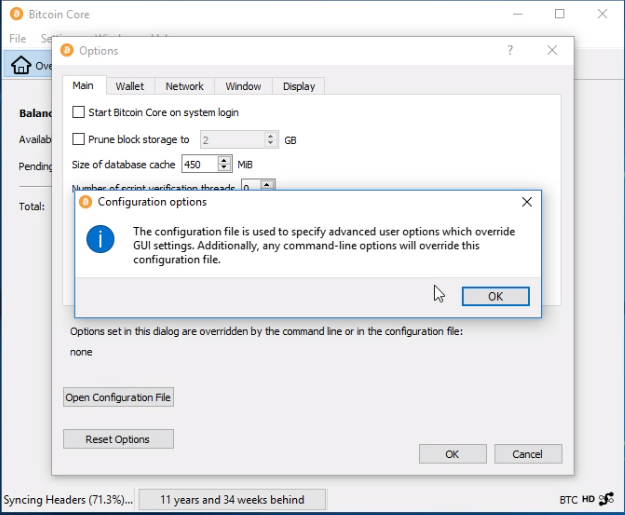Screen dimensions: 625x515
Task: Click the Bitcoin Core main window logo
Action: pyautogui.click(x=16, y=14)
